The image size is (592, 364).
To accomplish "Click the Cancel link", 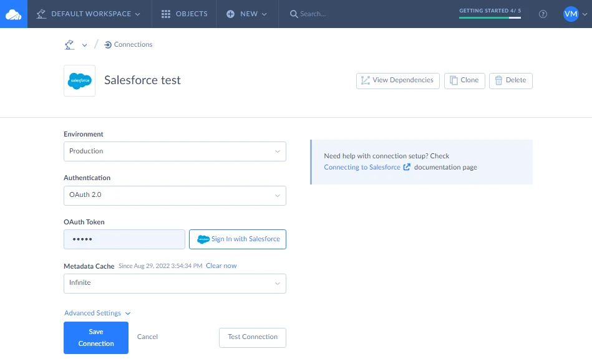I will (147, 337).
